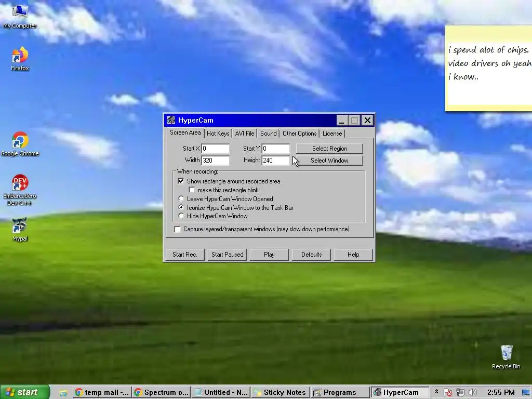Open the Hot Keys tab
Screen dimensions: 532x399
point(218,134)
